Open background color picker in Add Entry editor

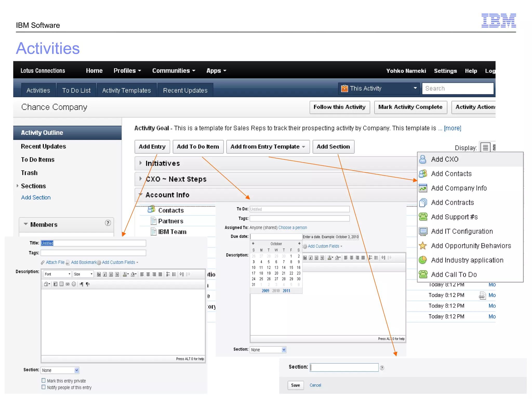pyautogui.click(x=134, y=274)
